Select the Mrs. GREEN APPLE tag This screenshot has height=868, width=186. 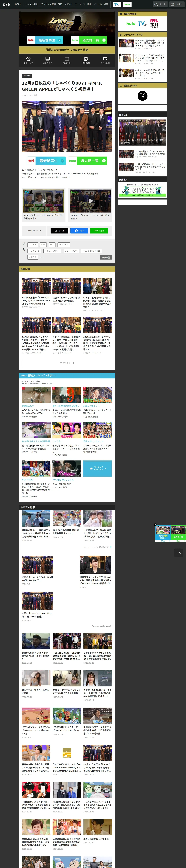(92, 251)
